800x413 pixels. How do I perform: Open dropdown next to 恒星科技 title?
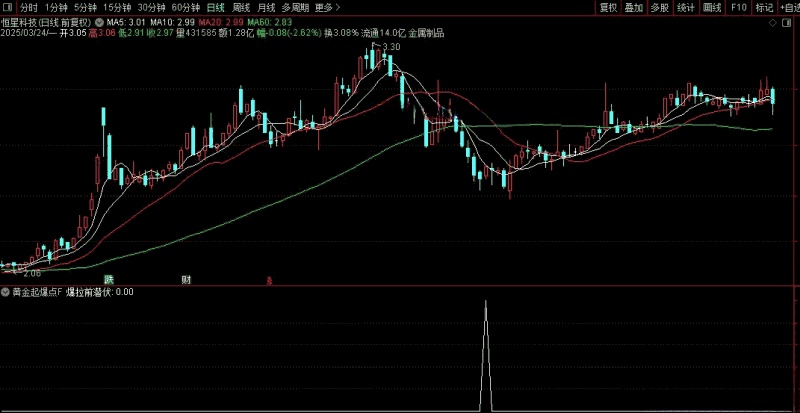point(98,20)
